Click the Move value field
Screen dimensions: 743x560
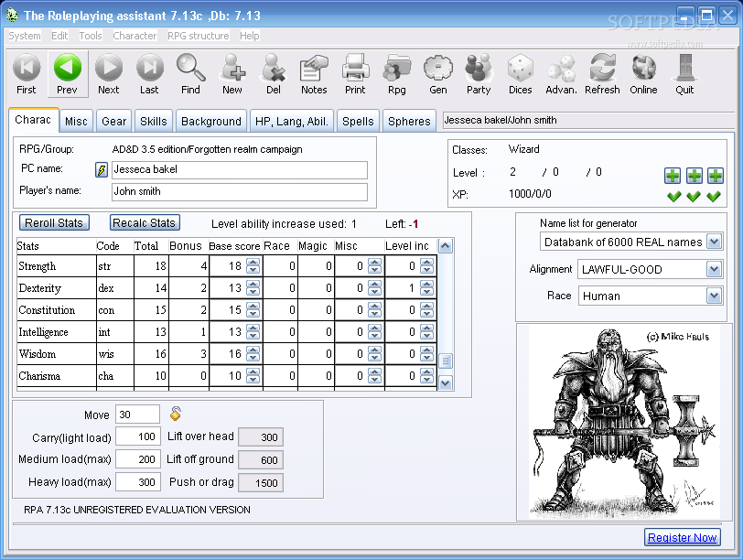(137, 415)
